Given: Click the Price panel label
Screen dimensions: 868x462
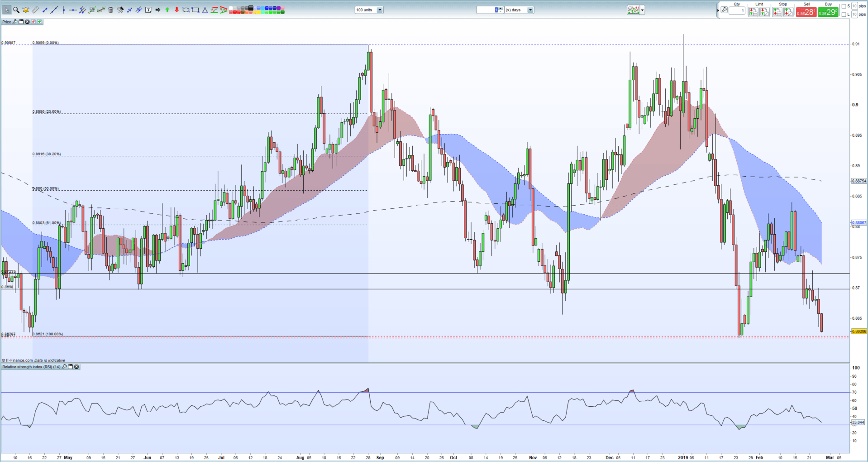Looking at the screenshot, I should tap(7, 22).
